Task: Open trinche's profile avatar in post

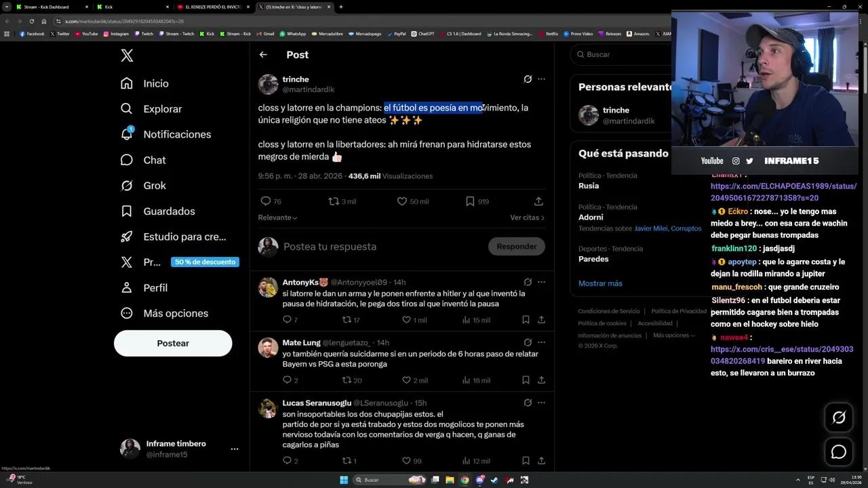Action: click(268, 84)
